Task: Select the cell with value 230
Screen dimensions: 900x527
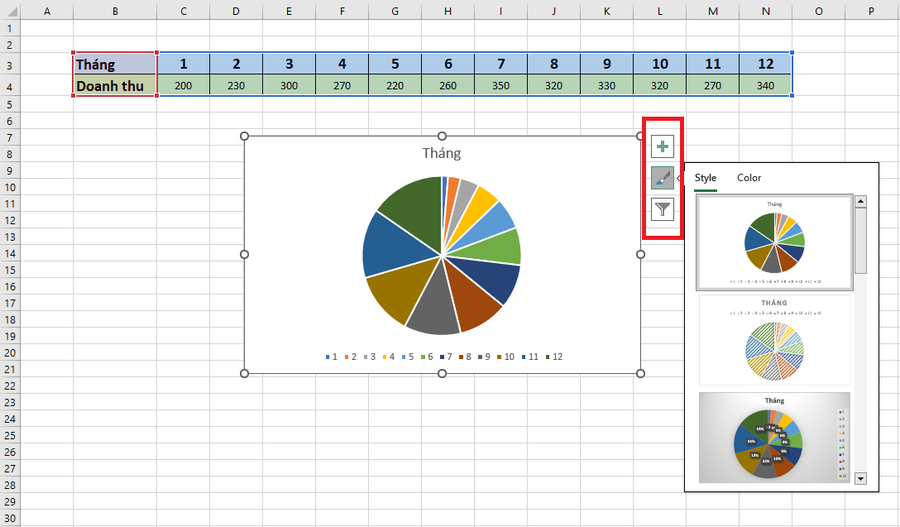Action: (x=236, y=86)
